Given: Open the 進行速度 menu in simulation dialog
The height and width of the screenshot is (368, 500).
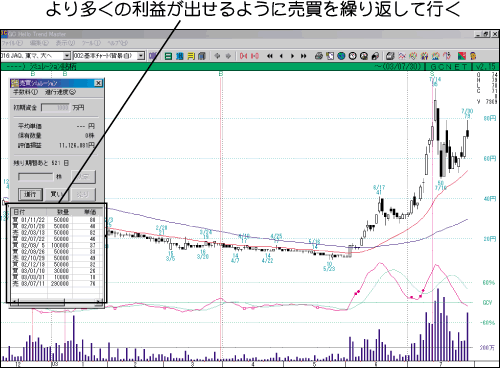Looking at the screenshot, I should (x=60, y=92).
